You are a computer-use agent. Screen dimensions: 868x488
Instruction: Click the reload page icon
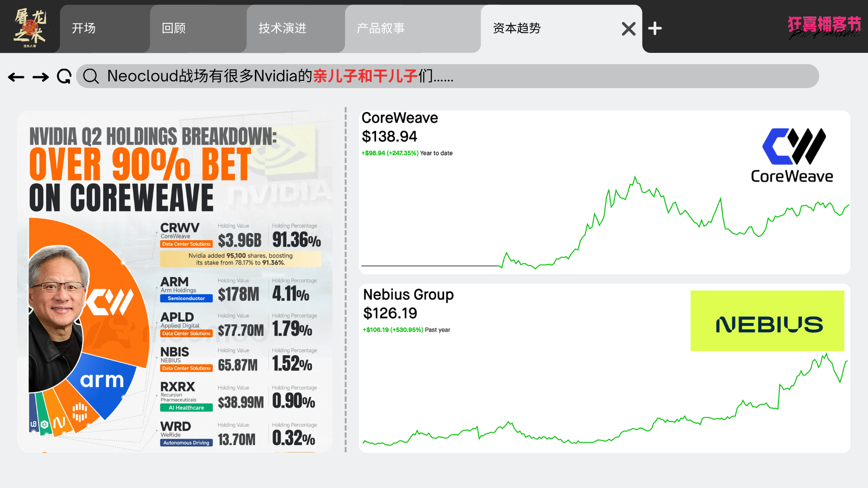(64, 76)
